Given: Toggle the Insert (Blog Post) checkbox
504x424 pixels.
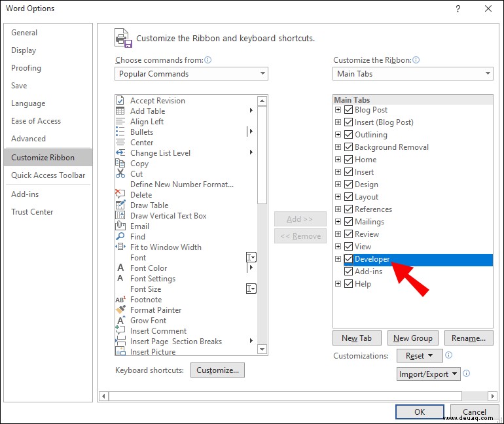Looking at the screenshot, I should (x=348, y=122).
